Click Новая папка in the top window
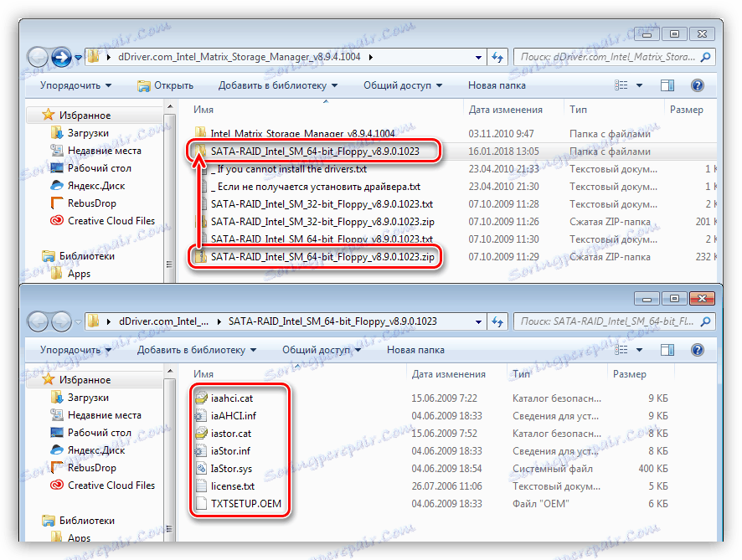Viewport: 742px width, 560px height. pos(497,85)
